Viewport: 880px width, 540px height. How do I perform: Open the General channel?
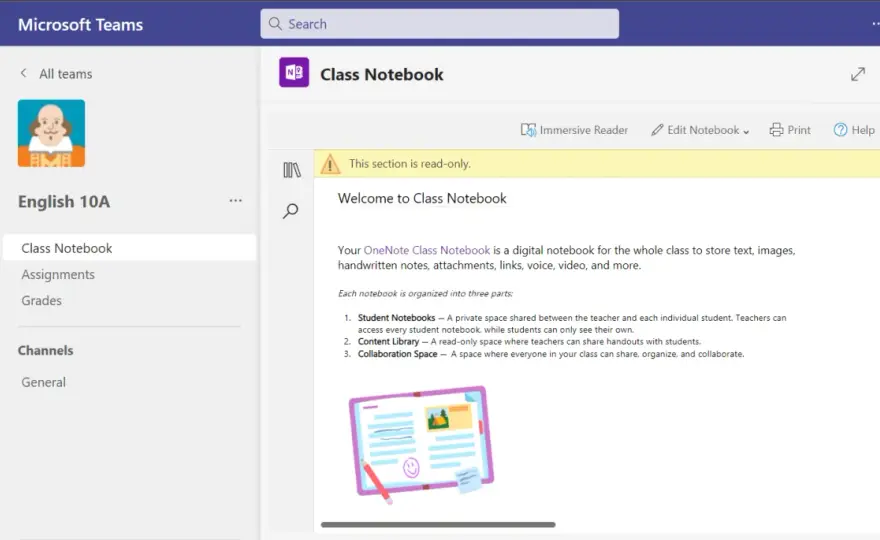point(43,382)
